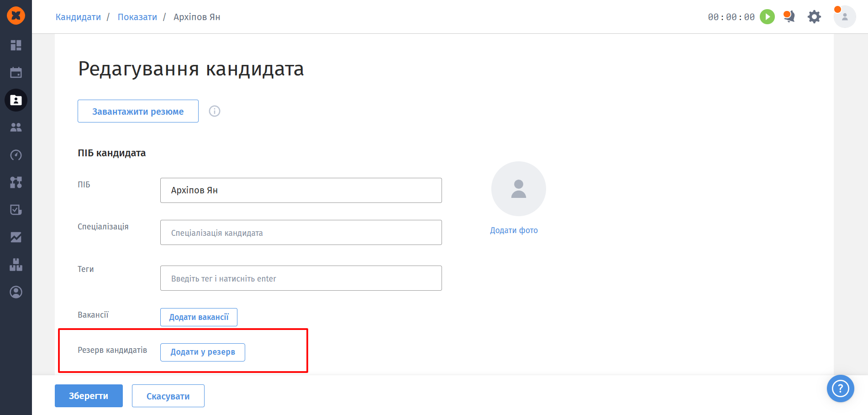Select the candidates icon in sidebar

click(16, 100)
